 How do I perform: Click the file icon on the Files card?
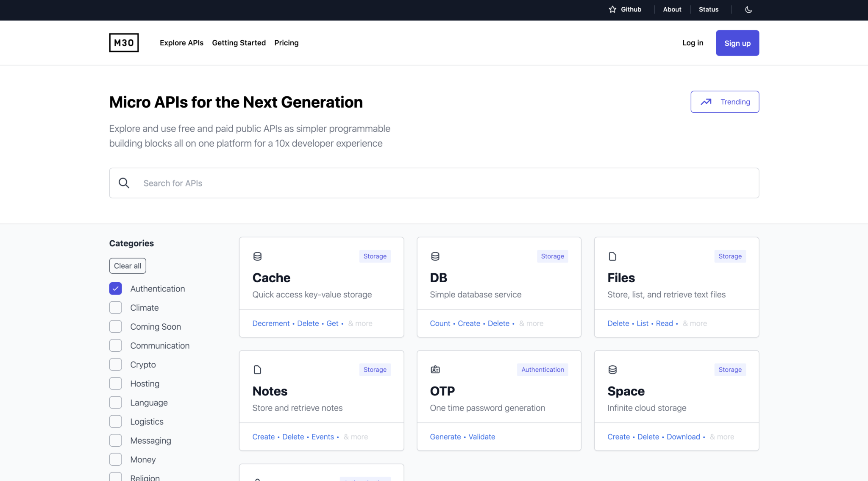[x=612, y=256]
